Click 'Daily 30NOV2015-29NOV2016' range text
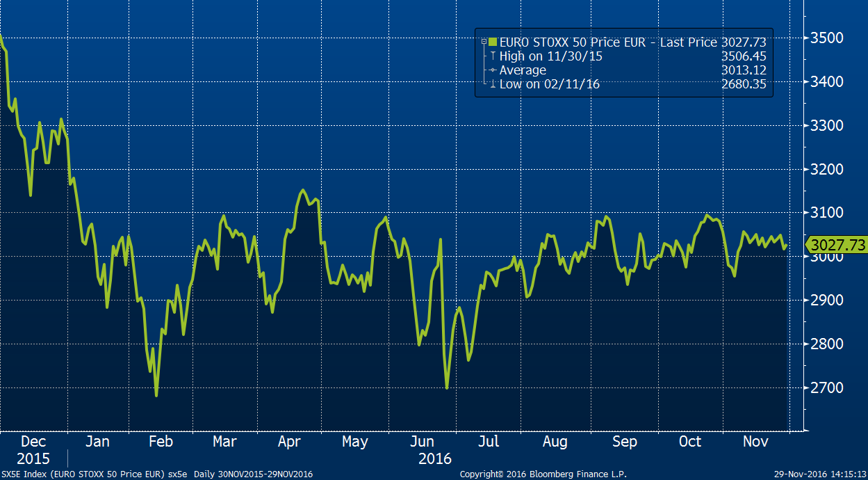The width and height of the screenshot is (868, 480). pos(253,474)
